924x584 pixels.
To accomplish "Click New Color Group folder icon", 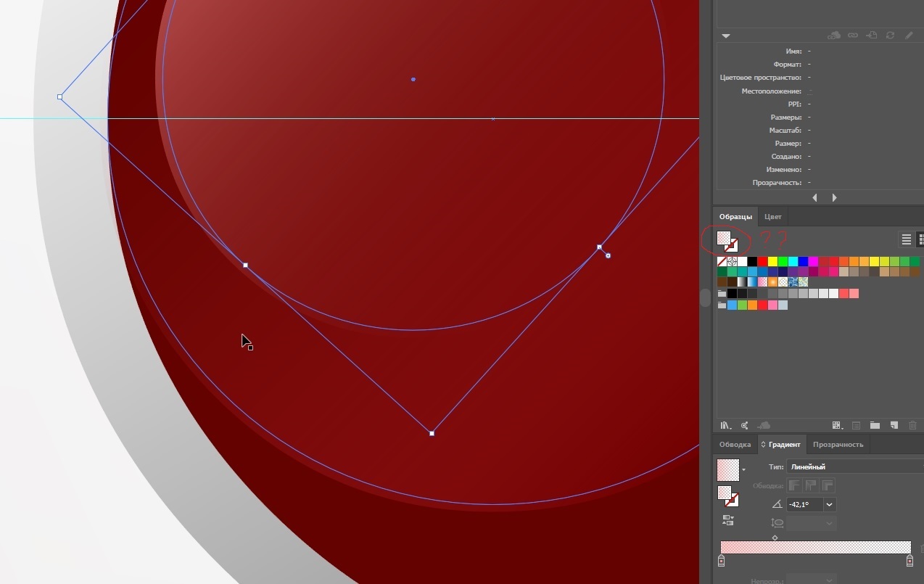I will [x=875, y=426].
